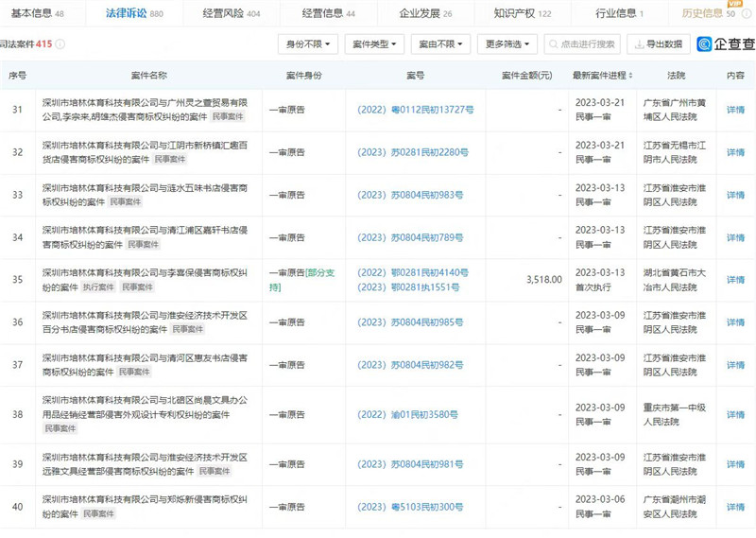Click the 案件金额(元) column header
756x538 pixels.
click(526, 76)
